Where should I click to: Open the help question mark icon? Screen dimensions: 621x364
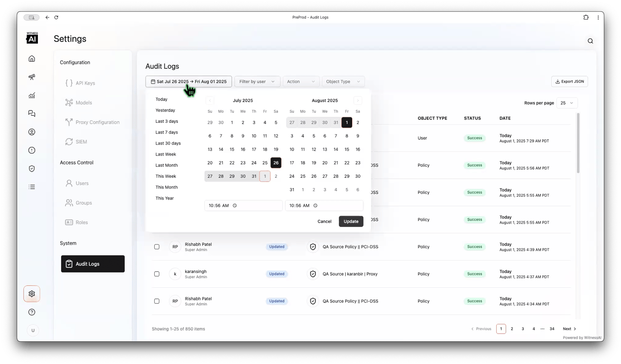pos(32,312)
